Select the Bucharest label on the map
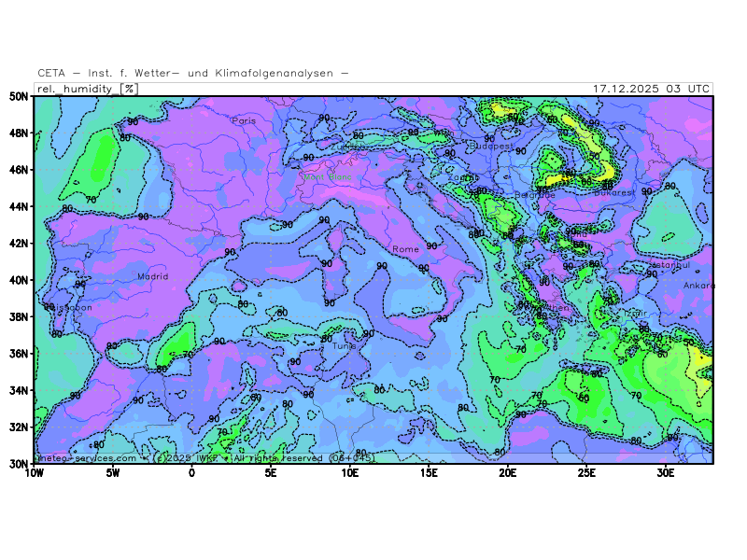 612,192
